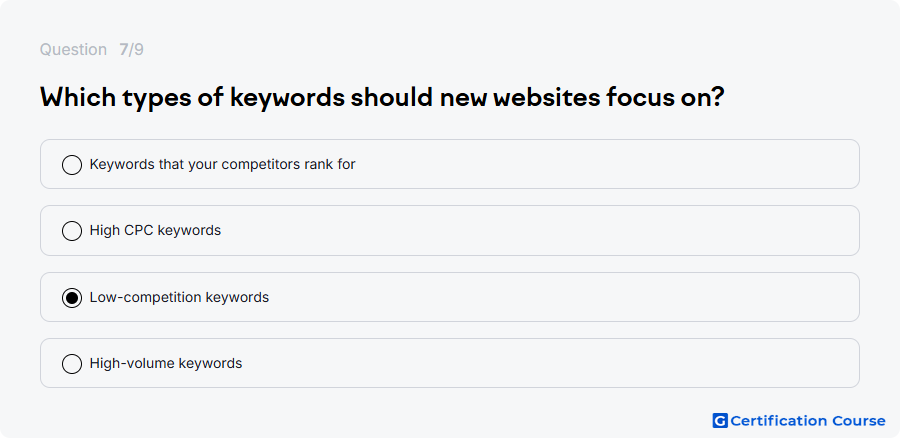
Task: Click the blue G logo icon
Action: [x=720, y=421]
